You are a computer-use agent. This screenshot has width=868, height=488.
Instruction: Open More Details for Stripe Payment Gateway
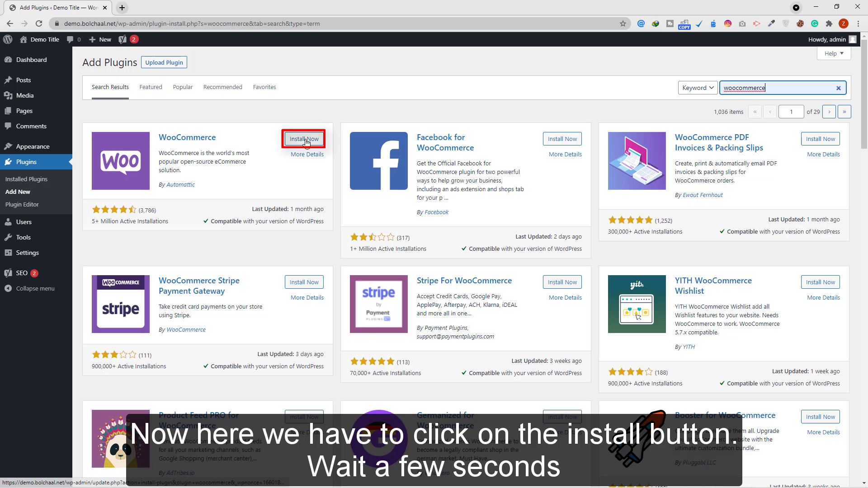[x=307, y=297]
